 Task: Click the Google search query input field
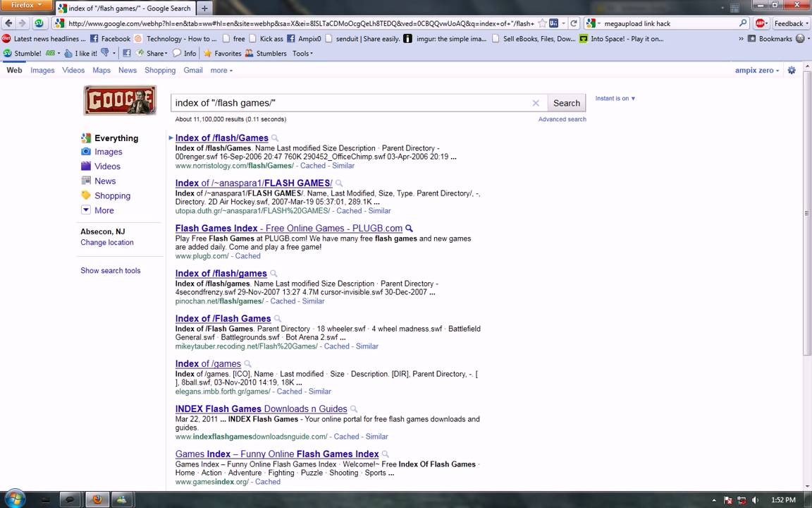(349, 103)
